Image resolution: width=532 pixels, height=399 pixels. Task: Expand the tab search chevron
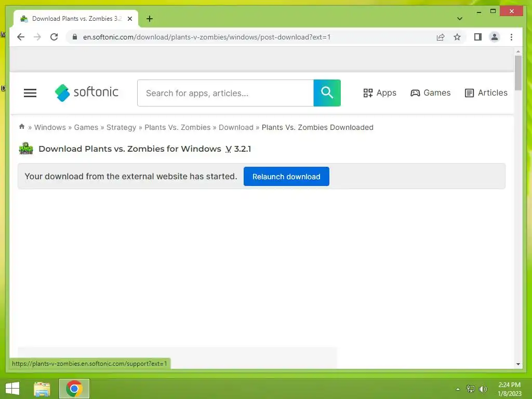pos(459,19)
